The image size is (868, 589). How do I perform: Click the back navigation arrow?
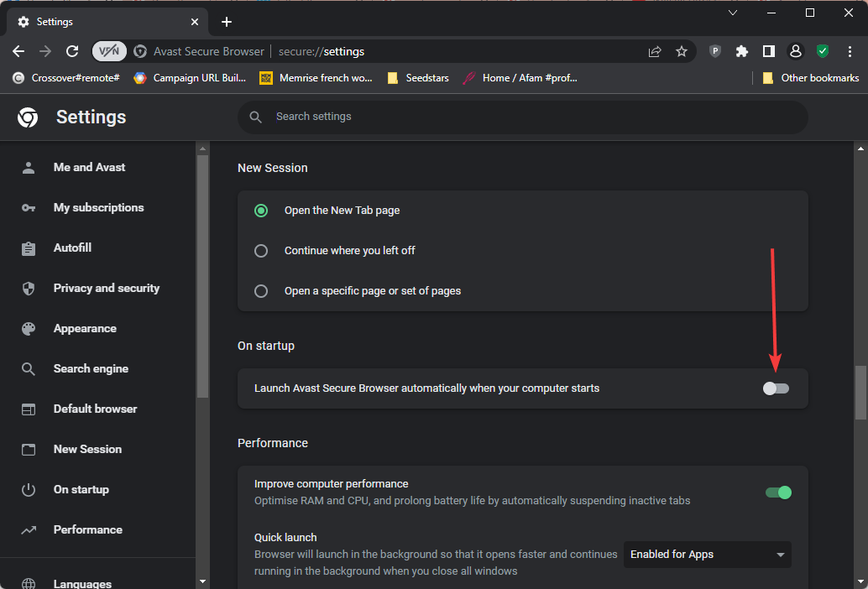[x=18, y=51]
